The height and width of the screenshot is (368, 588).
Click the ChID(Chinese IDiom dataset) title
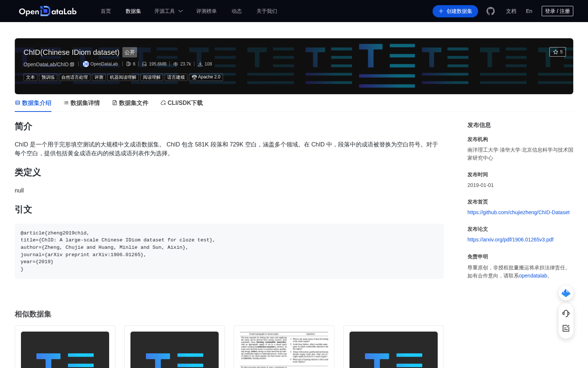tap(71, 52)
